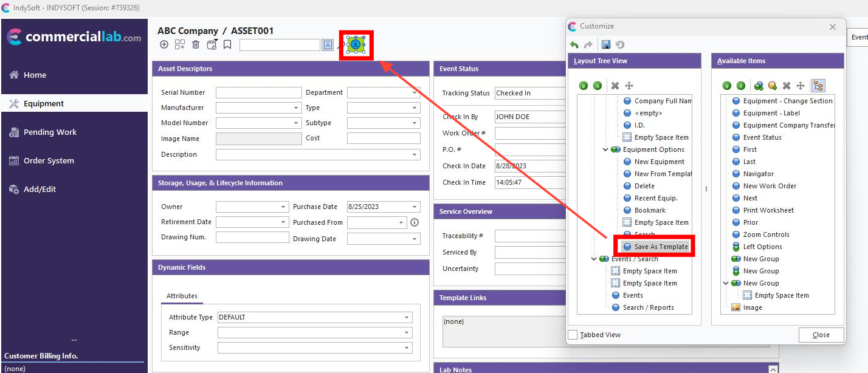Image resolution: width=868 pixels, height=373 pixels.
Task: Click the info circle next to Purchased From
Action: click(x=414, y=222)
